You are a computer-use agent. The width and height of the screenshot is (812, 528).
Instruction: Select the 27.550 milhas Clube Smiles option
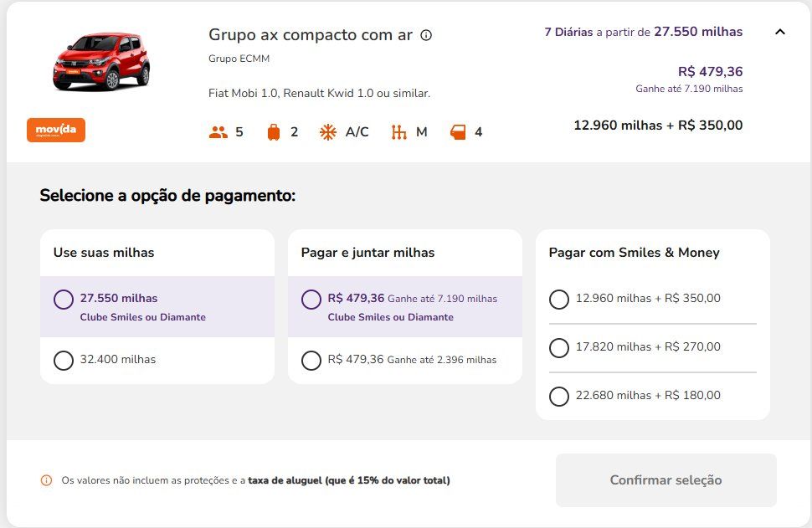tap(63, 300)
